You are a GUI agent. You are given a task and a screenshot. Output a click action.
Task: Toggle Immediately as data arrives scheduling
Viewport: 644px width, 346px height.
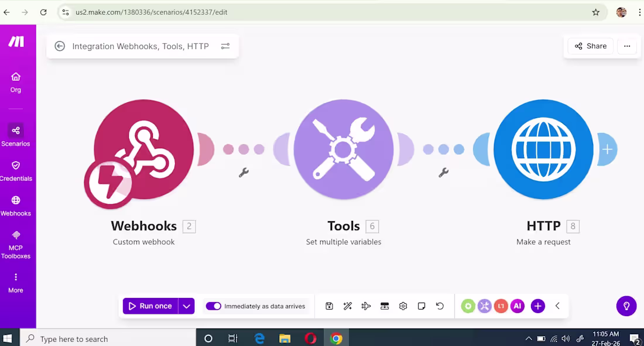pos(214,306)
